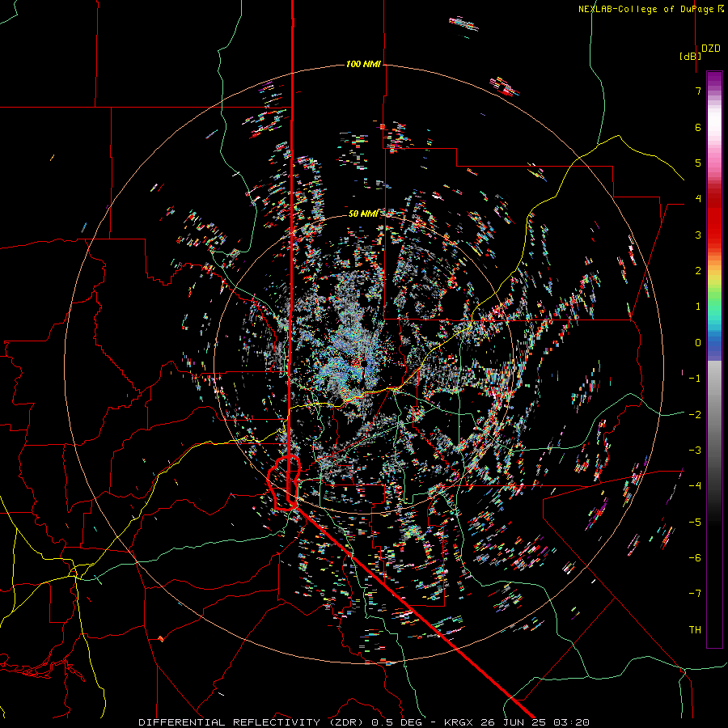The width and height of the screenshot is (728, 728).
Task: Click the color scale value -6
Action: [695, 557]
